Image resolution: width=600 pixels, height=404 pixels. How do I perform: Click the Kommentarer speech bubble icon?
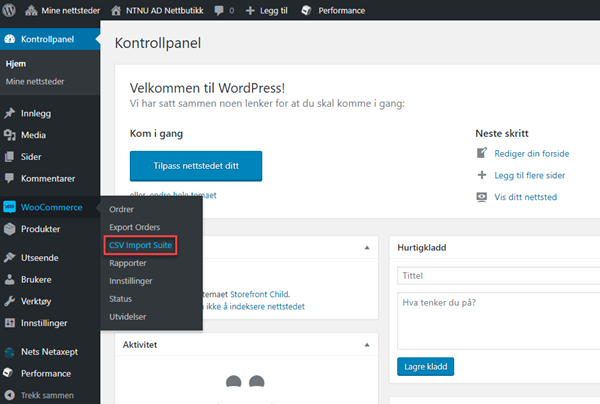tap(10, 178)
